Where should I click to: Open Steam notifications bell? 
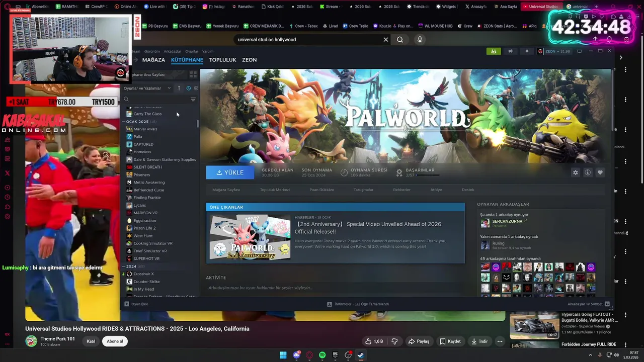[527, 51]
